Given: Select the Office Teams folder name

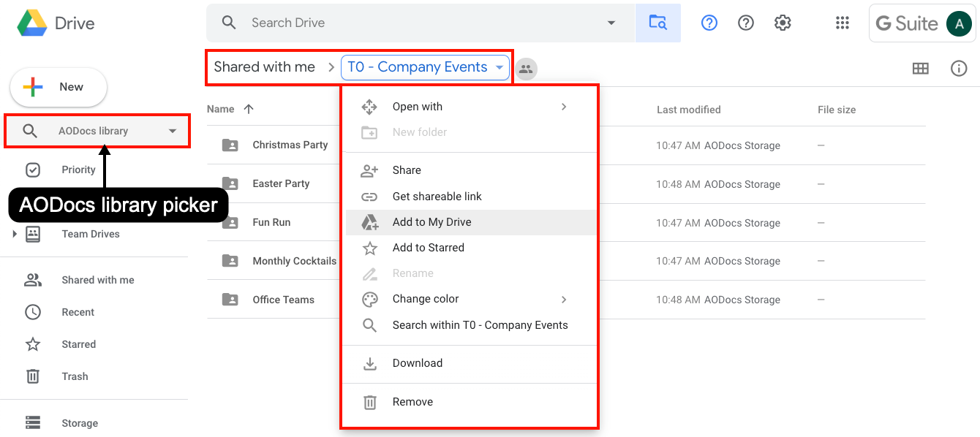Looking at the screenshot, I should click(283, 300).
